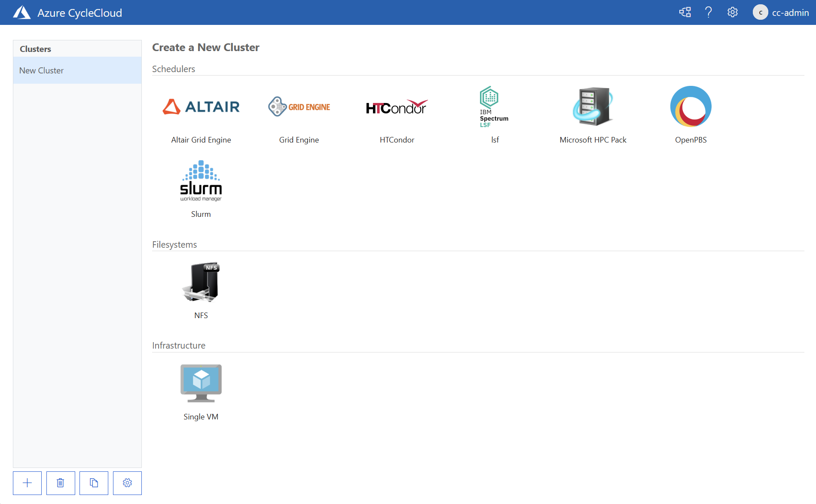The height and width of the screenshot is (504, 816).
Task: Click the Azure logo in the header
Action: tap(22, 12)
